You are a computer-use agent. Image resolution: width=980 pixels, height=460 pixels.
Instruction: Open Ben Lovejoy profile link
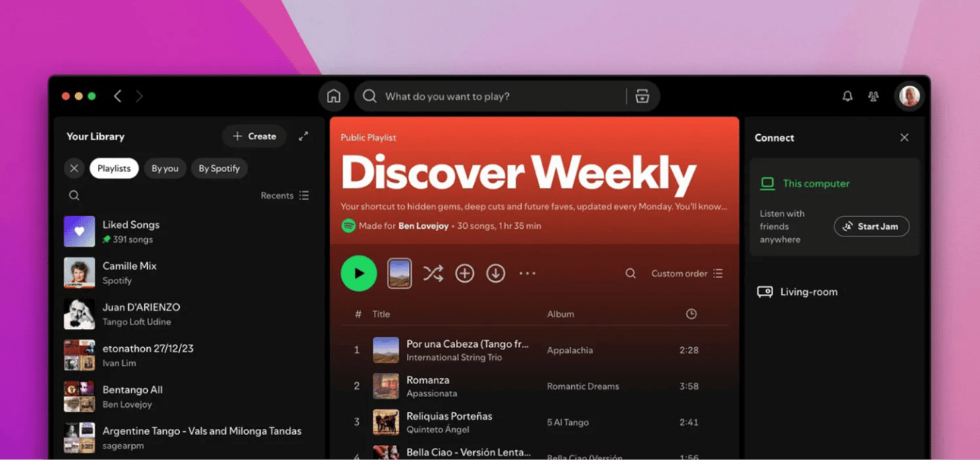[x=423, y=226]
